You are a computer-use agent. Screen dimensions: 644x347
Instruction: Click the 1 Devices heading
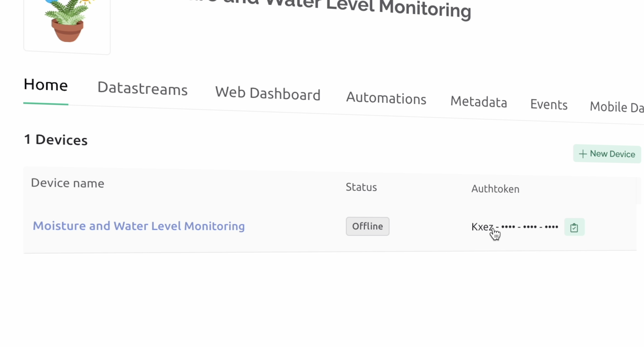[56, 140]
